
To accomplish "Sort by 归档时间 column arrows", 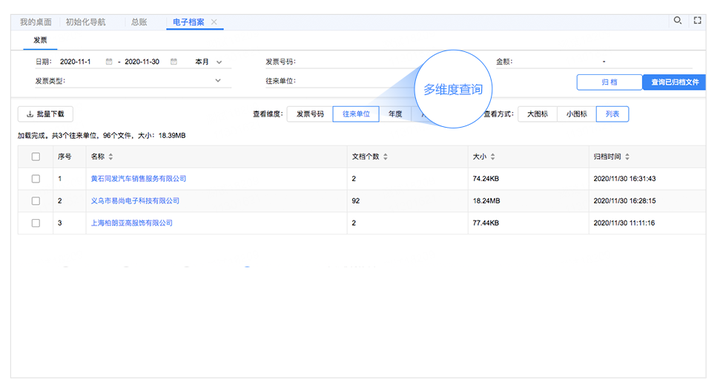I will tap(627, 157).
